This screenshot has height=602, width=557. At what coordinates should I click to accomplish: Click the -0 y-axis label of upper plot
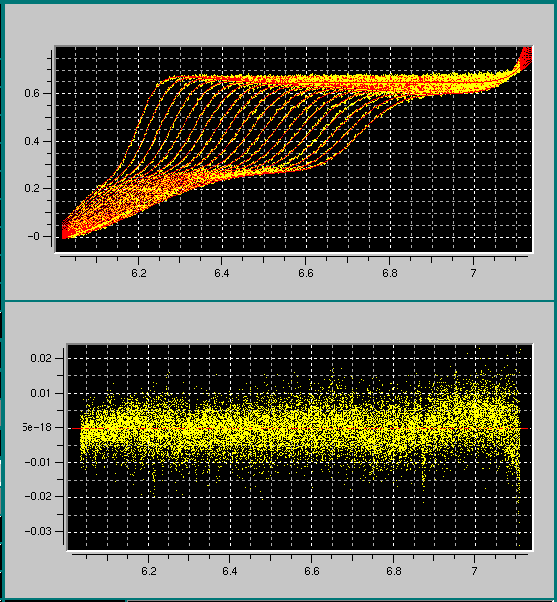pyautogui.click(x=33, y=236)
